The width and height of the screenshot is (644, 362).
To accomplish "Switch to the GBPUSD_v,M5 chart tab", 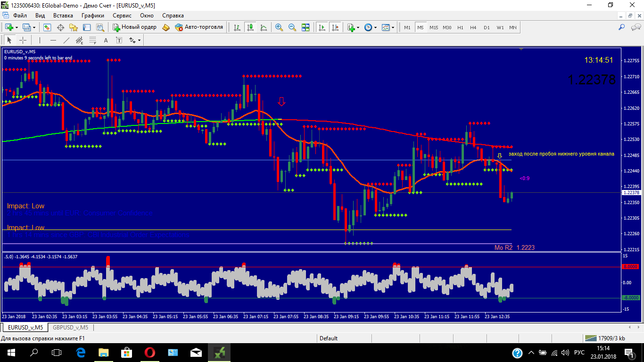I will (70, 327).
